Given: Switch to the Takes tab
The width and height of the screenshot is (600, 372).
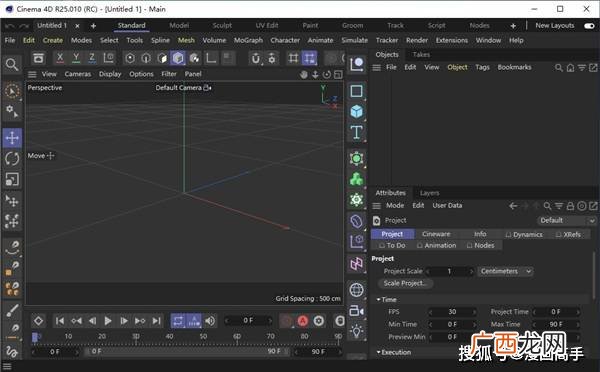Looking at the screenshot, I should [x=421, y=55].
